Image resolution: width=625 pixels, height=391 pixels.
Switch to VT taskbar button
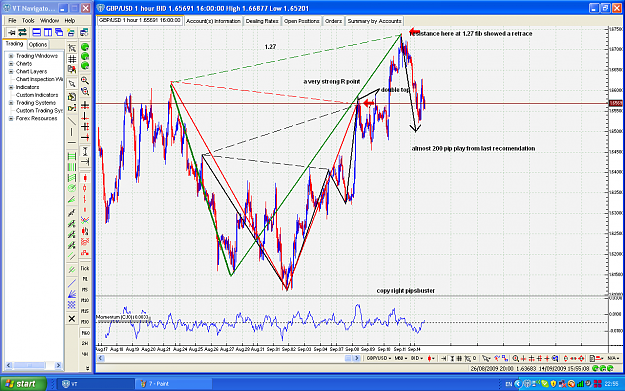click(96, 384)
